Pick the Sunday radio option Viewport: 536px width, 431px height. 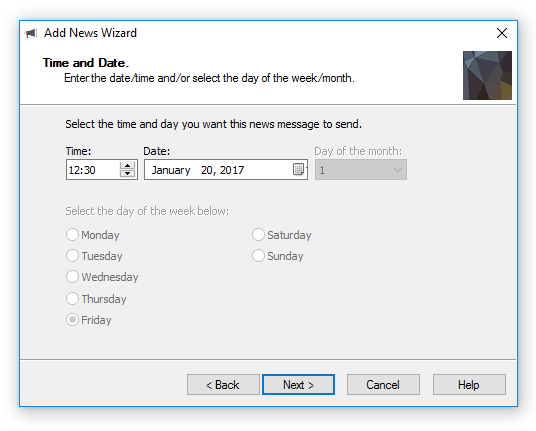click(258, 256)
